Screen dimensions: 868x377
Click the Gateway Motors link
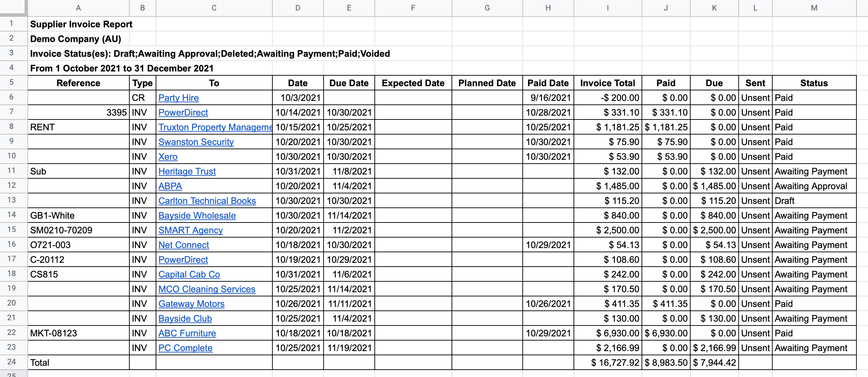pos(191,304)
